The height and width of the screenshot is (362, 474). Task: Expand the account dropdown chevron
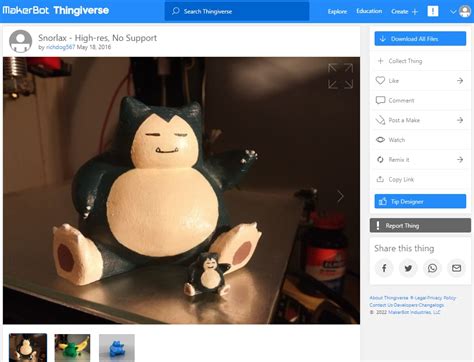click(453, 12)
